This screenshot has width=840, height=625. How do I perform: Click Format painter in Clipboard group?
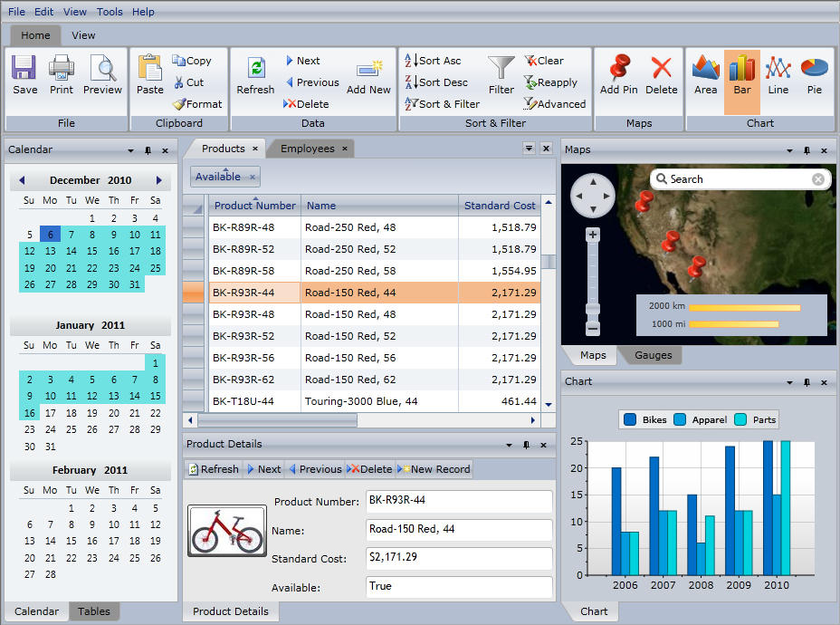[x=197, y=104]
